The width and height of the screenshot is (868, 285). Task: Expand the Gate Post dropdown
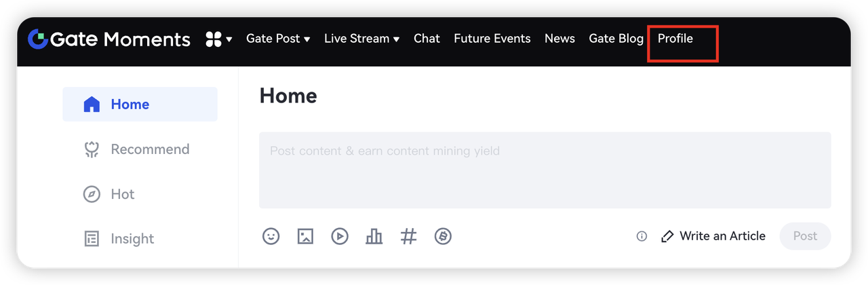(278, 39)
